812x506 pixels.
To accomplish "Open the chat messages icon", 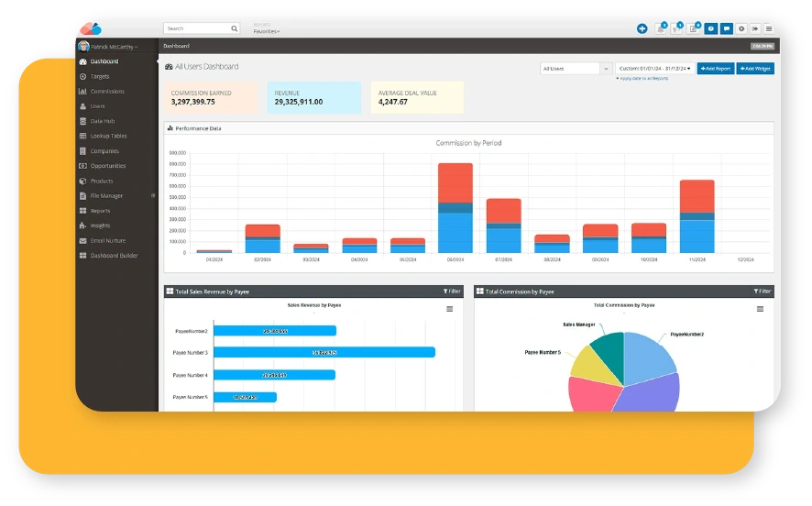I will point(727,28).
